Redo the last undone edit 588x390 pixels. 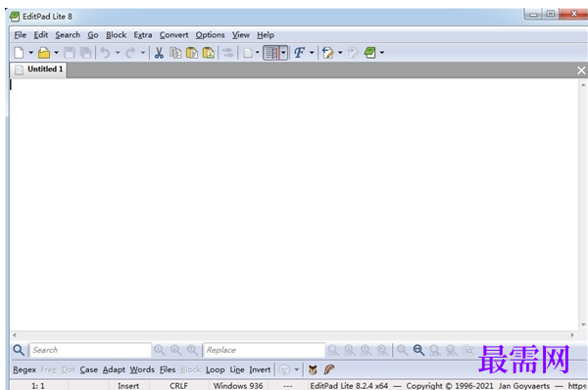pos(130,53)
